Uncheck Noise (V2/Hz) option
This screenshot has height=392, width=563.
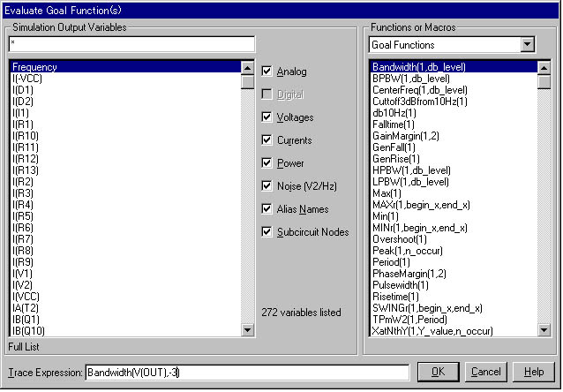(267, 186)
